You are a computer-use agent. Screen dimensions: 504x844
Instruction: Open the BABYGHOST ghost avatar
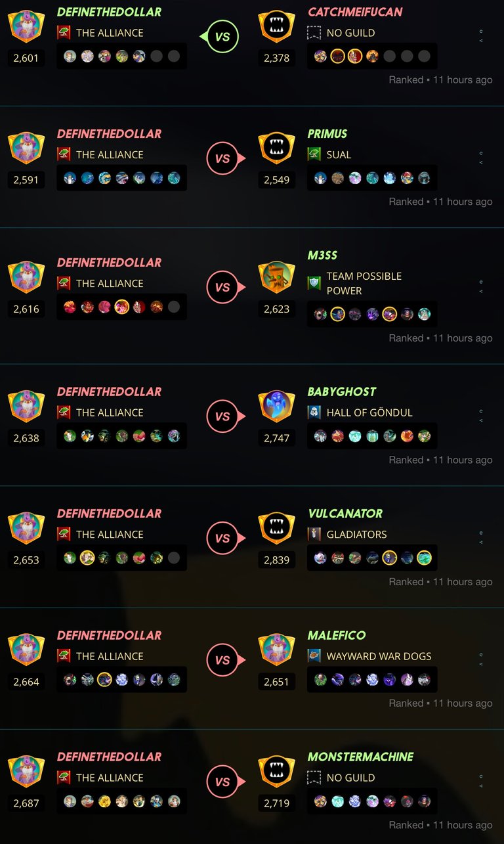[276, 406]
